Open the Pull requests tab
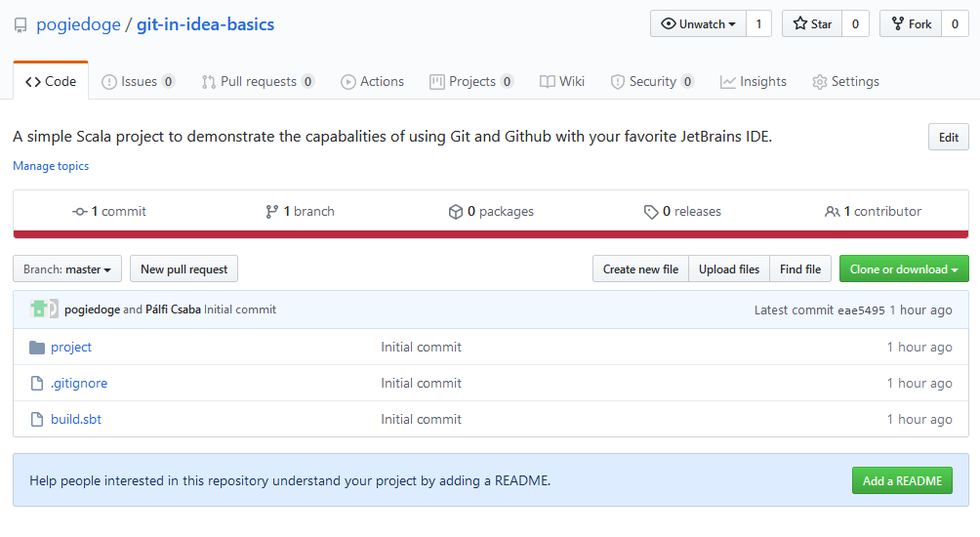Viewport: 980px width, 537px height. [x=258, y=81]
